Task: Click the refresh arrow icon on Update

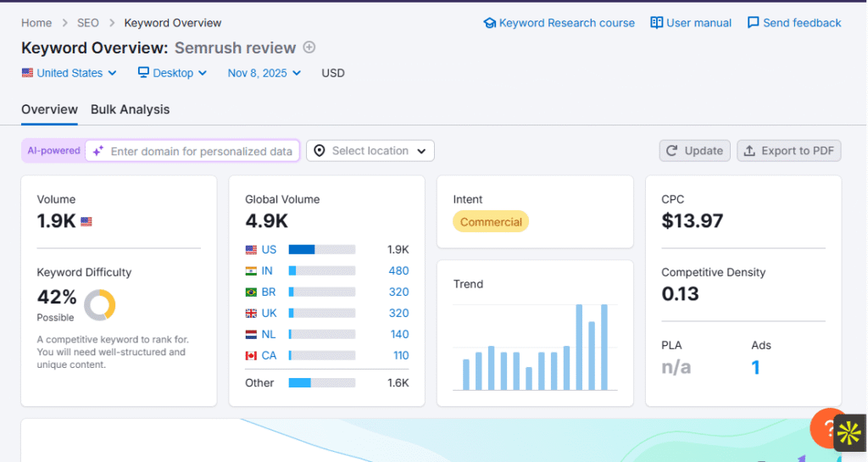Action: pos(671,151)
